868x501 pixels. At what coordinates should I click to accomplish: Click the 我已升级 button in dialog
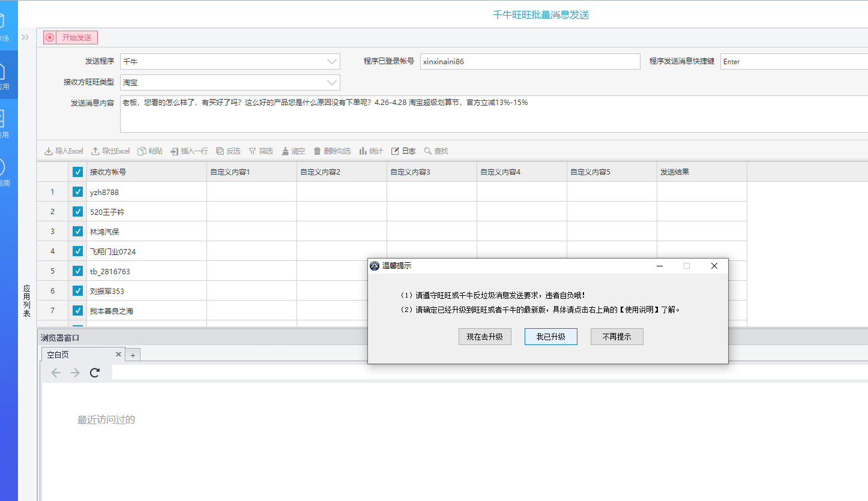[x=551, y=337]
